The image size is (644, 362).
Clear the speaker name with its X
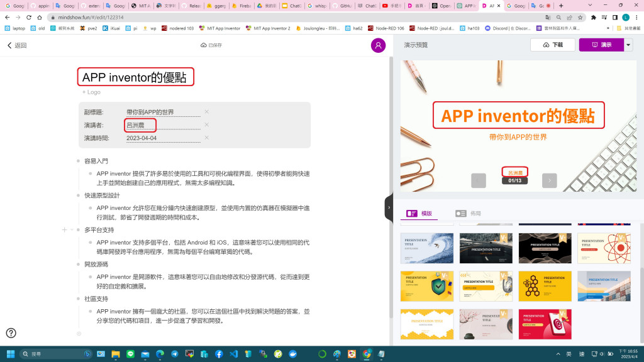(206, 125)
